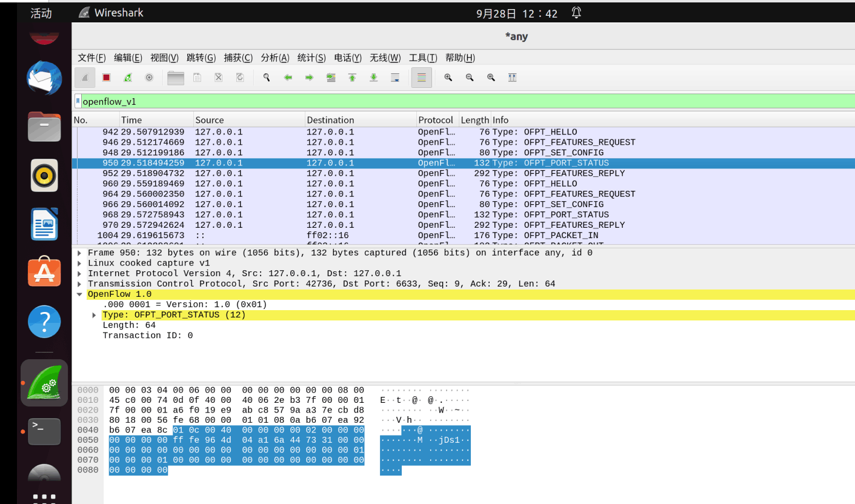Viewport: 855px width, 504px height.
Task: Zoom in the main window text
Action: [x=448, y=78]
